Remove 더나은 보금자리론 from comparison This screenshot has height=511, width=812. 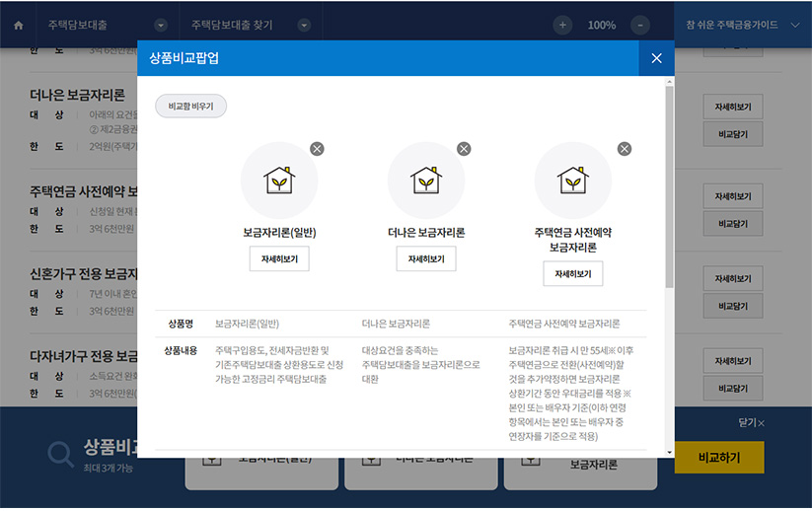[464, 149]
